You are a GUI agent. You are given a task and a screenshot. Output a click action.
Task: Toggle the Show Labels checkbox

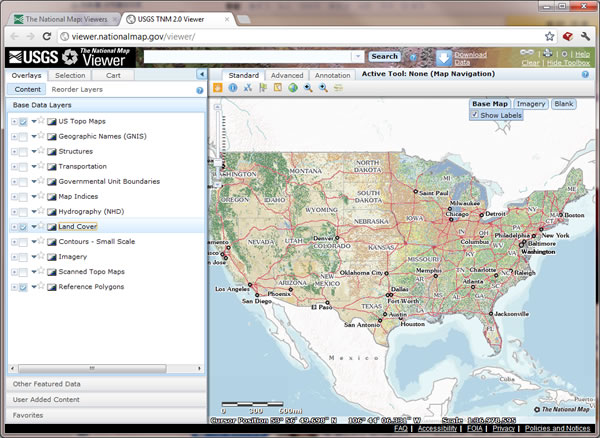(475, 115)
